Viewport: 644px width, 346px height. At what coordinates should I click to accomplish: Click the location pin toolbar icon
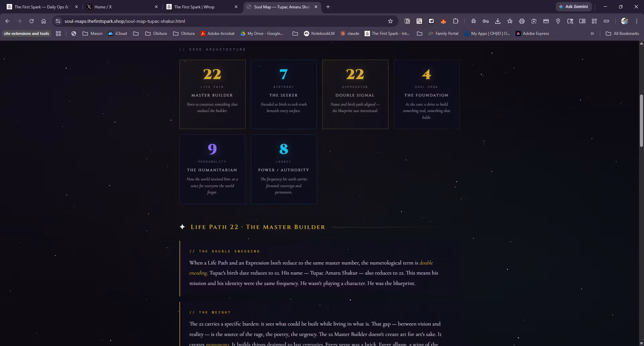pyautogui.click(x=558, y=21)
